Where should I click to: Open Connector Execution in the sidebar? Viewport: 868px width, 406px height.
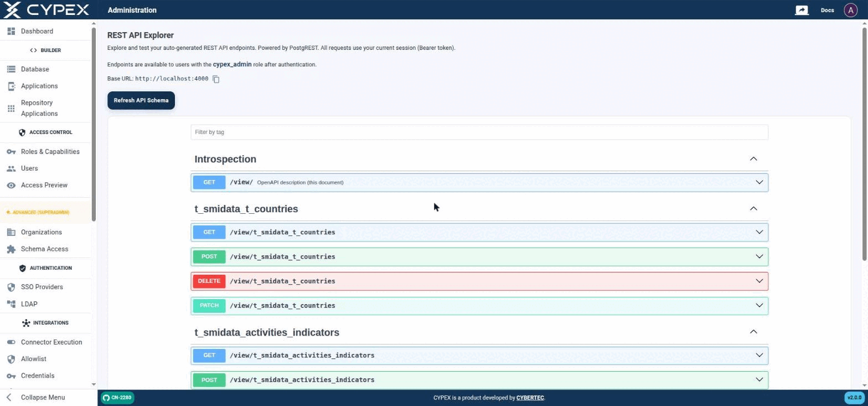coord(51,342)
